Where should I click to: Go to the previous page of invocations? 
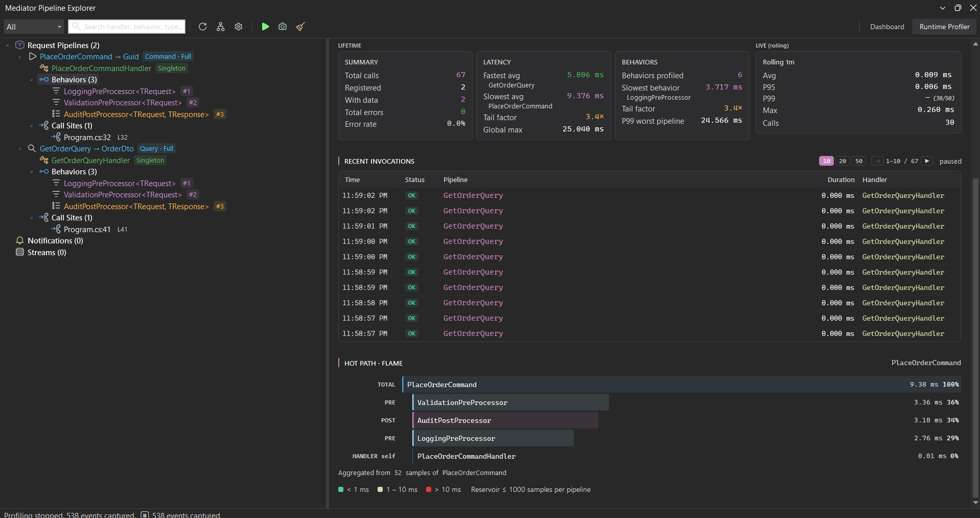tap(878, 161)
